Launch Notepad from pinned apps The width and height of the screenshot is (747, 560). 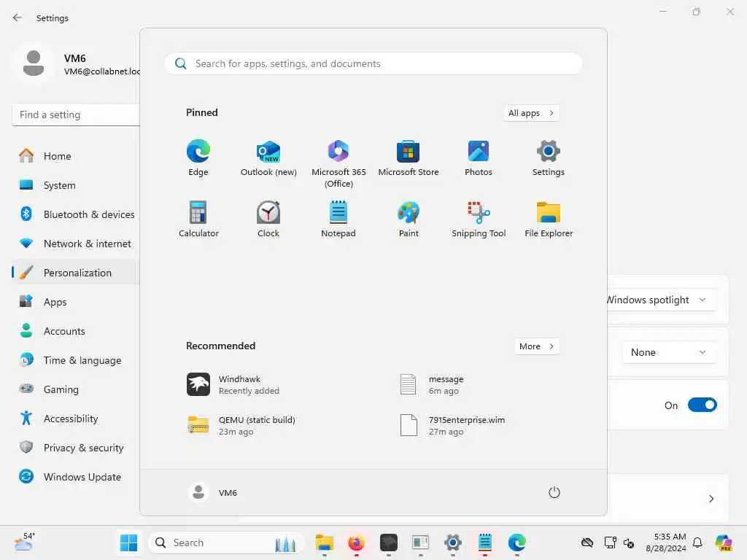tap(338, 219)
